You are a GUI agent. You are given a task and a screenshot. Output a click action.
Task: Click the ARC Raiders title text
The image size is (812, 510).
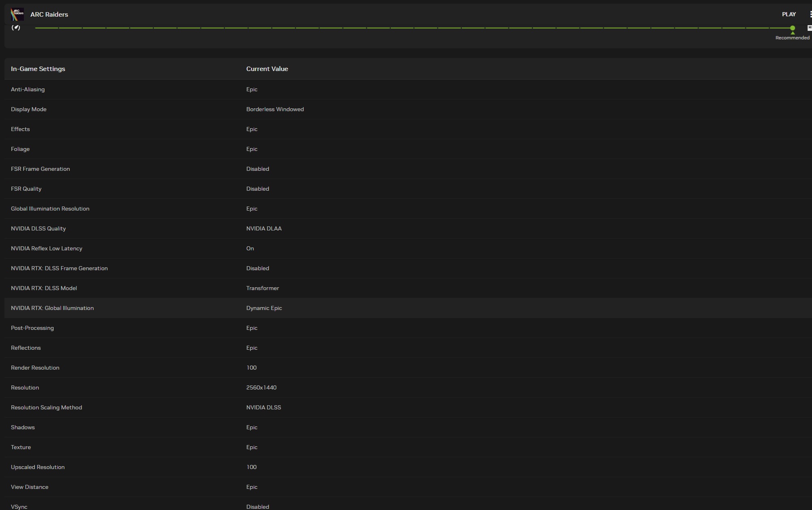pos(49,14)
